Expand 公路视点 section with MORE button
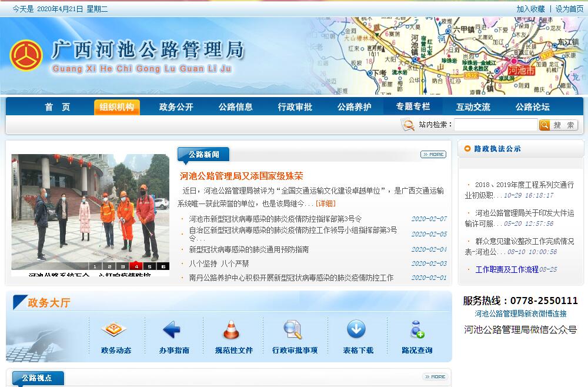 (x=435, y=377)
